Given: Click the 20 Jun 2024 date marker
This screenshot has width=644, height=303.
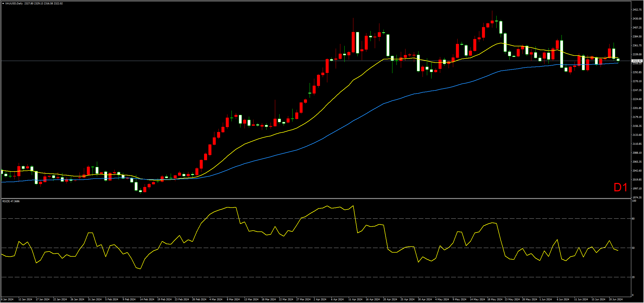Looking at the screenshot, I should click(616, 299).
